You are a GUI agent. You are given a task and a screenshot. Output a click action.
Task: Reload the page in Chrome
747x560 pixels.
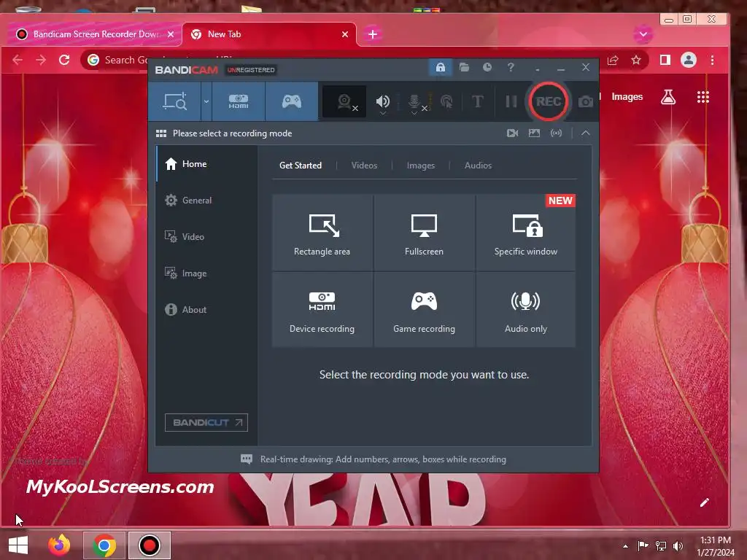[64, 60]
